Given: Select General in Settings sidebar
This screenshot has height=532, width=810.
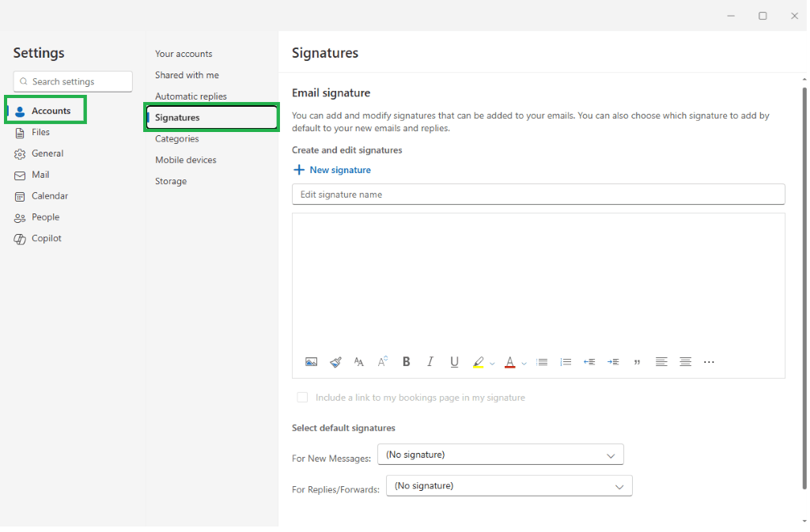Looking at the screenshot, I should [47, 153].
